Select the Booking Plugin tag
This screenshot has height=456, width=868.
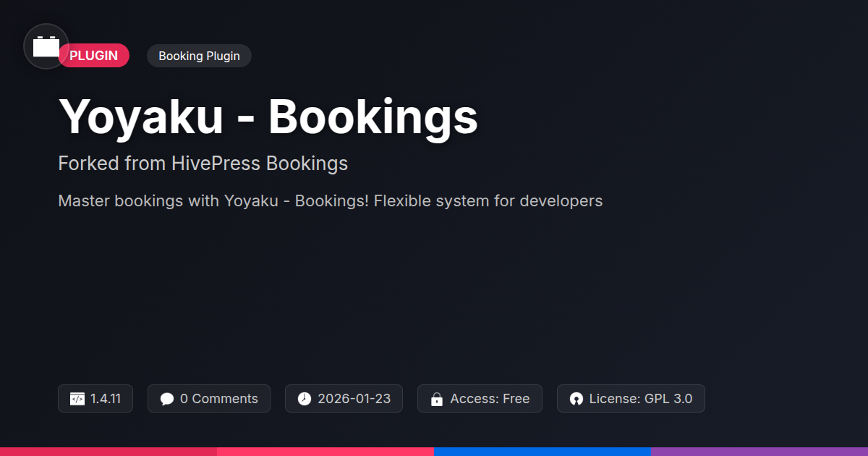point(199,56)
